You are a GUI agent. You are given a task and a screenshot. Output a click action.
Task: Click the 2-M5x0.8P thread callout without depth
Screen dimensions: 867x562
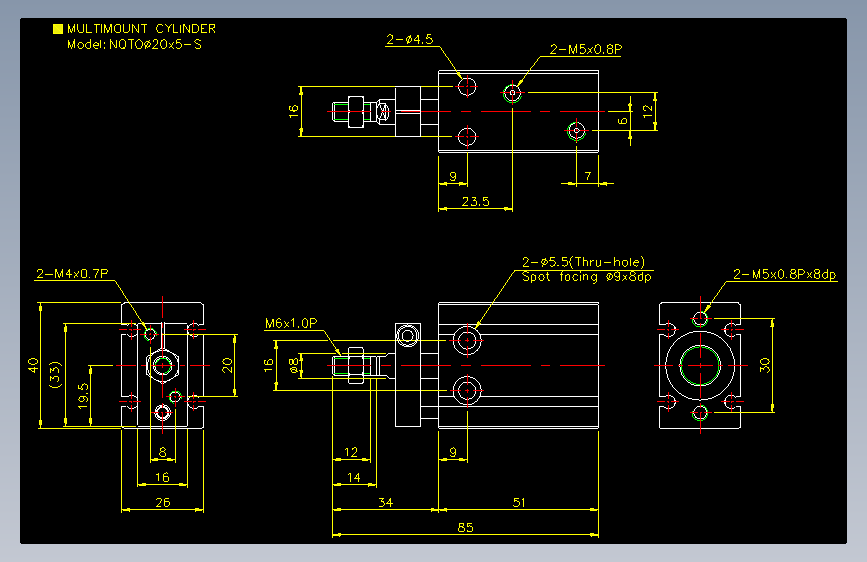point(586,49)
